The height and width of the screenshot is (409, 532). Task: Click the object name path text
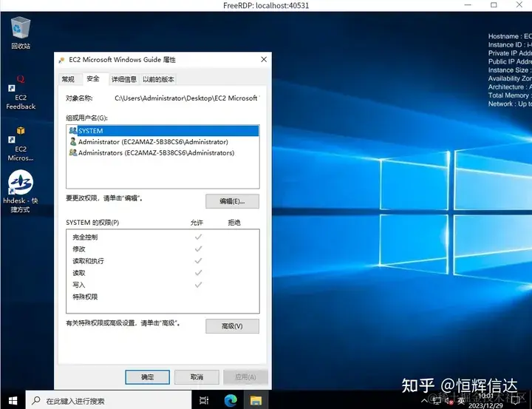click(187, 98)
